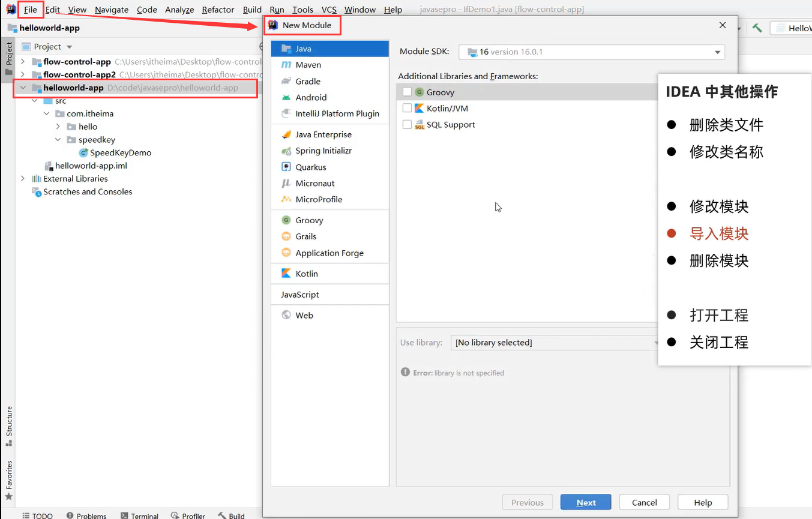Image resolution: width=812 pixels, height=519 pixels.
Task: Select Groovy in the left module type list
Action: [329, 220]
